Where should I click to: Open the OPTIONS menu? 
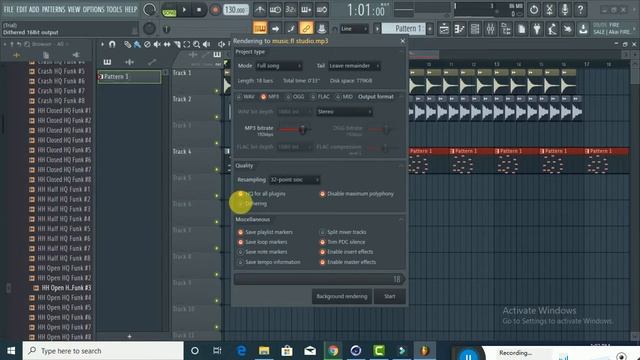pyautogui.click(x=93, y=9)
